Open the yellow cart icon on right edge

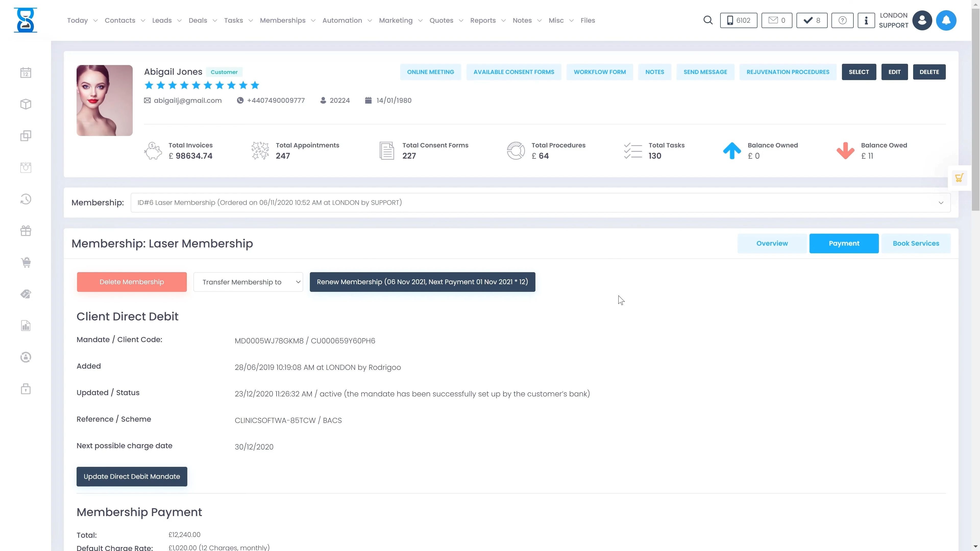point(960,178)
